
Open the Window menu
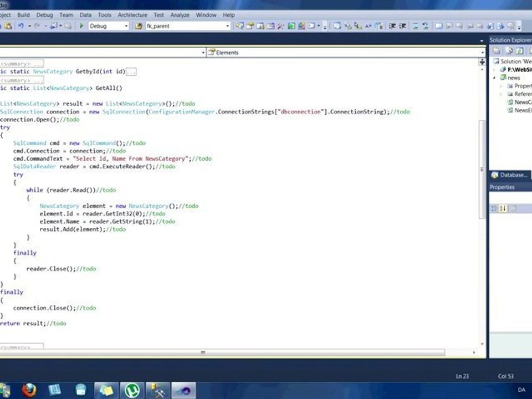click(x=206, y=15)
